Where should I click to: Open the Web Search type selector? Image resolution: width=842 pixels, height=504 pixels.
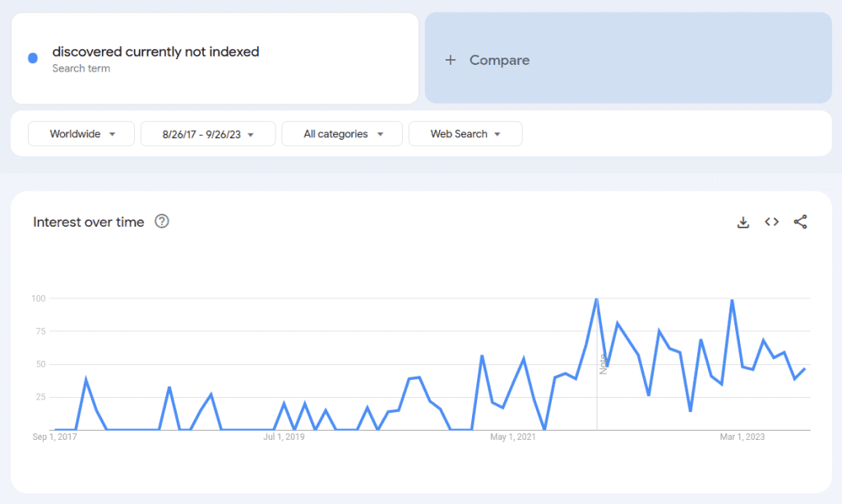pyautogui.click(x=465, y=133)
